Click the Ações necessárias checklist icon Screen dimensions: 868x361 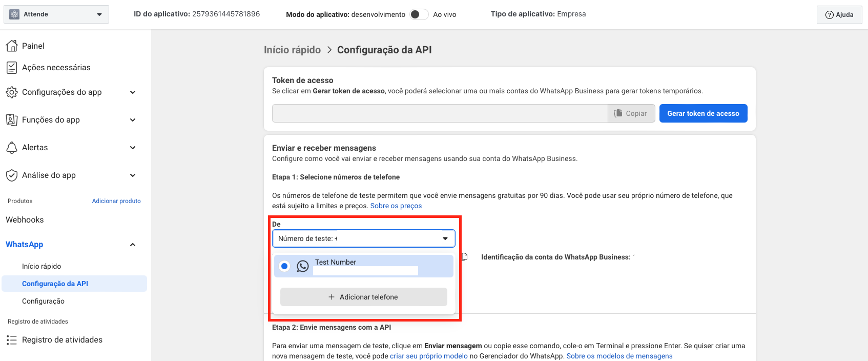12,67
